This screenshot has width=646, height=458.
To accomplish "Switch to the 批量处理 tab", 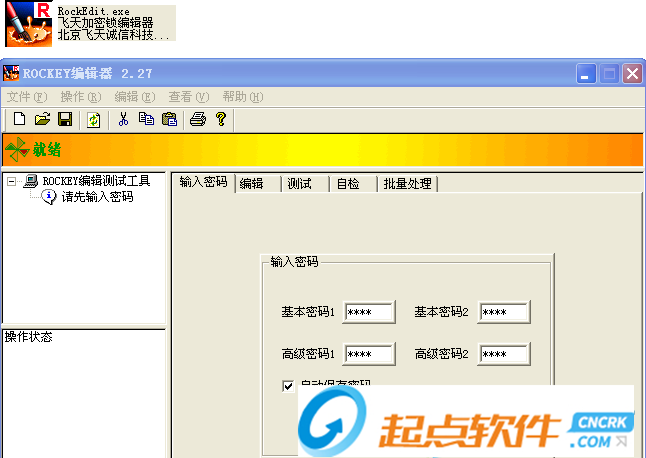I will [x=407, y=184].
